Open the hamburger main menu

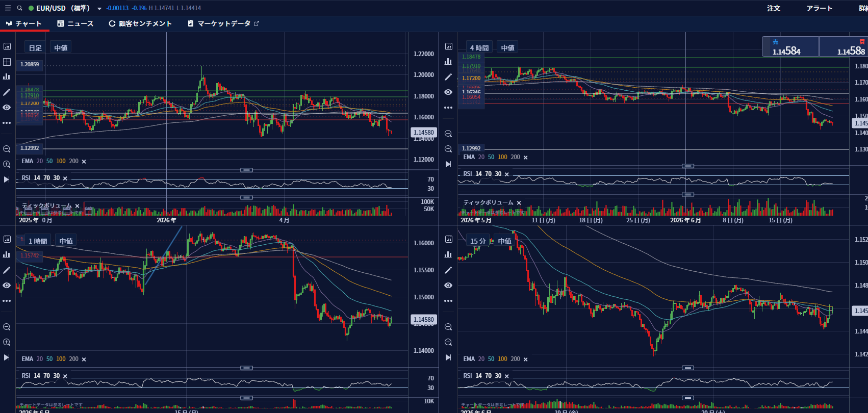pos(8,8)
